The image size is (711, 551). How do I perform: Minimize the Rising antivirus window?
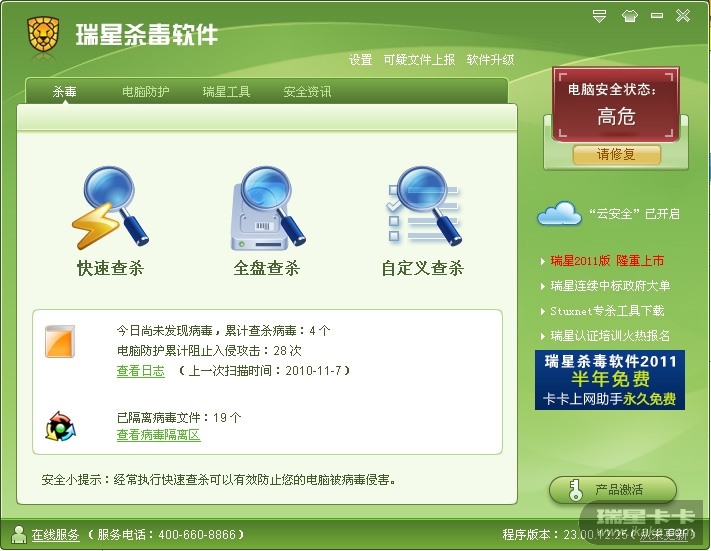pos(657,16)
